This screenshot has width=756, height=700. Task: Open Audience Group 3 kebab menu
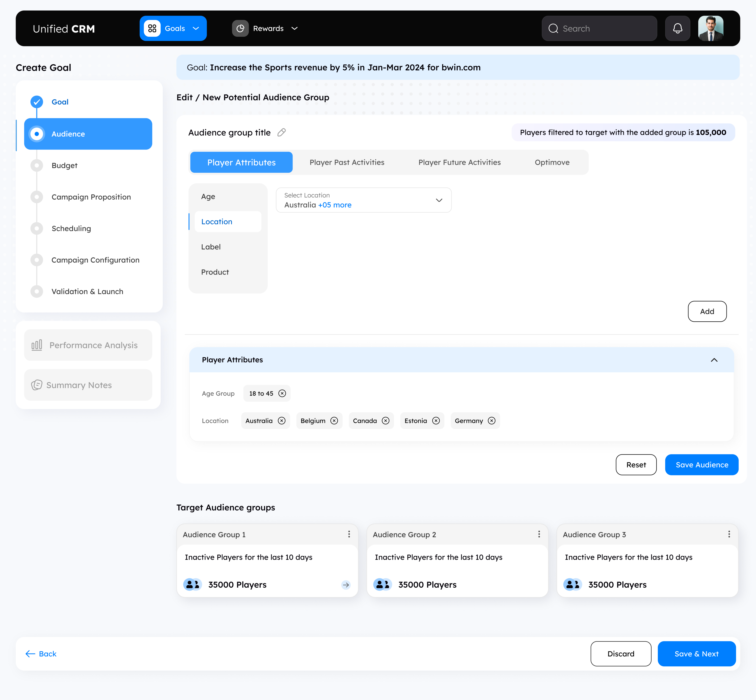tap(729, 534)
